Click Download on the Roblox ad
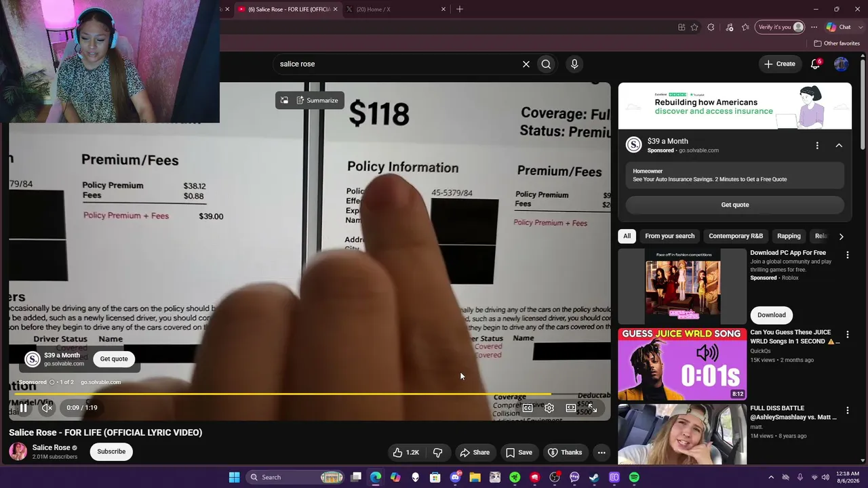 tap(772, 314)
